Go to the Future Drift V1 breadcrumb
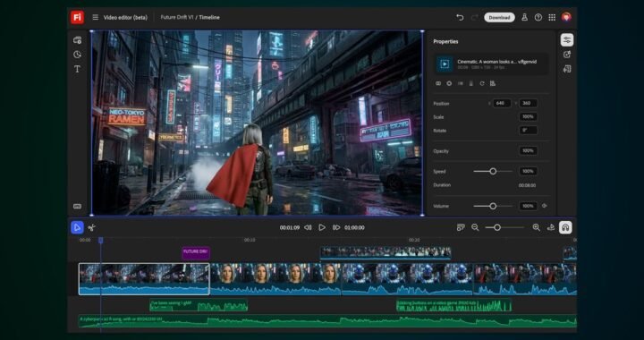The image size is (644, 340). pos(176,17)
